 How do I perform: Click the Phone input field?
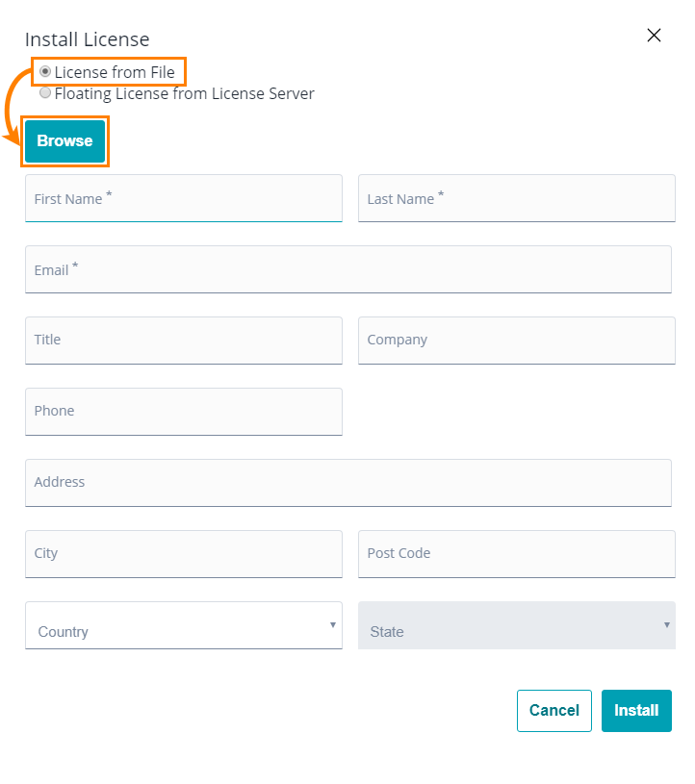(184, 412)
